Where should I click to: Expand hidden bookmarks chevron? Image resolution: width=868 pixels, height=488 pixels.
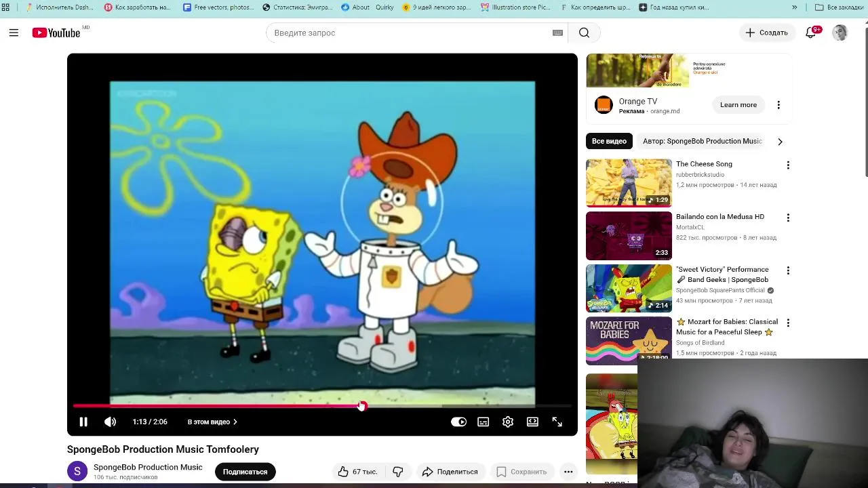pyautogui.click(x=794, y=7)
